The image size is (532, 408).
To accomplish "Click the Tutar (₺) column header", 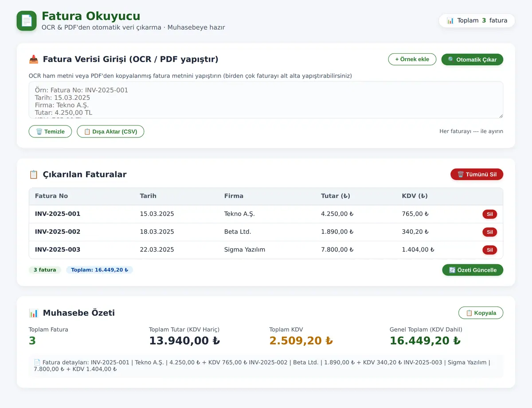I will pos(336,196).
